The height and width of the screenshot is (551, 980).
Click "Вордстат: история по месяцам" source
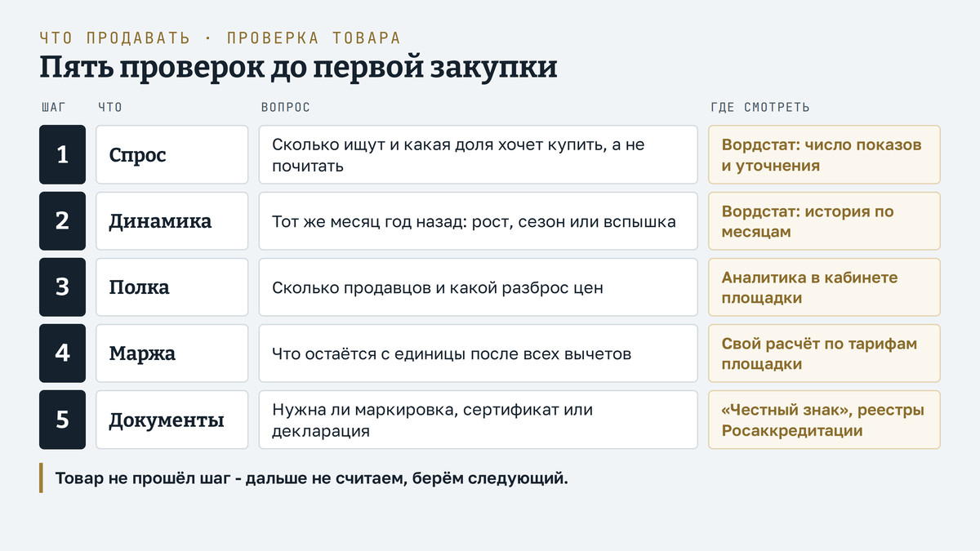pos(824,220)
